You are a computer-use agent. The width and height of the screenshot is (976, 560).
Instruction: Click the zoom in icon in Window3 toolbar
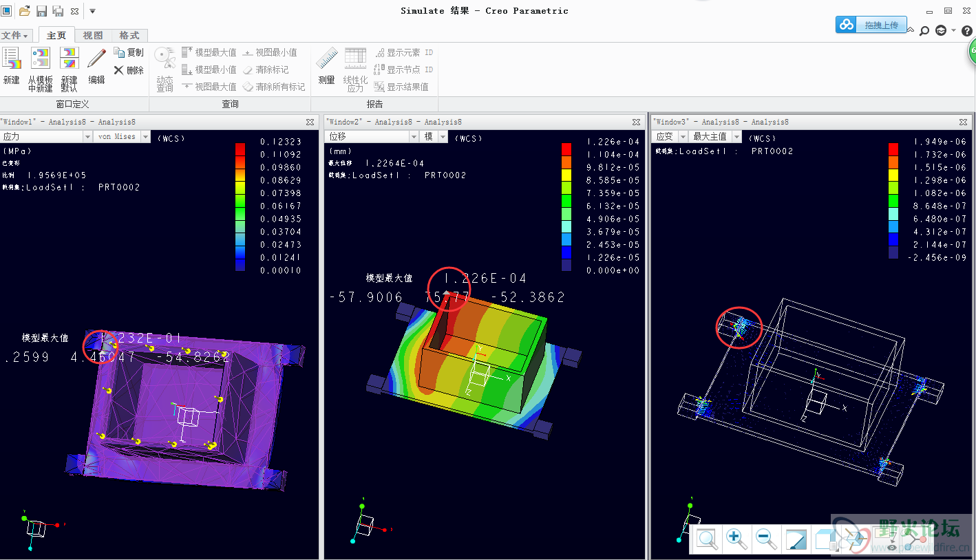[x=736, y=539]
